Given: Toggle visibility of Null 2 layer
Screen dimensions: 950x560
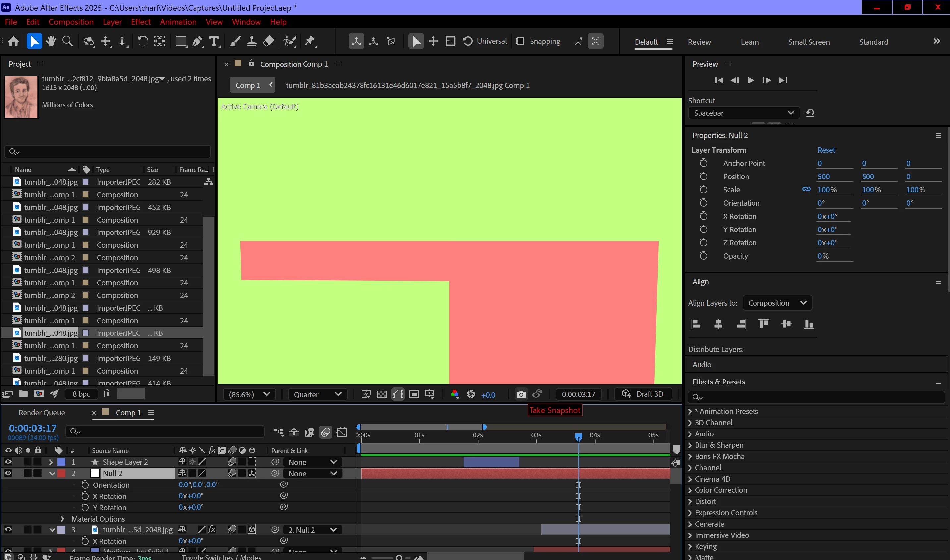Looking at the screenshot, I should click(8, 473).
